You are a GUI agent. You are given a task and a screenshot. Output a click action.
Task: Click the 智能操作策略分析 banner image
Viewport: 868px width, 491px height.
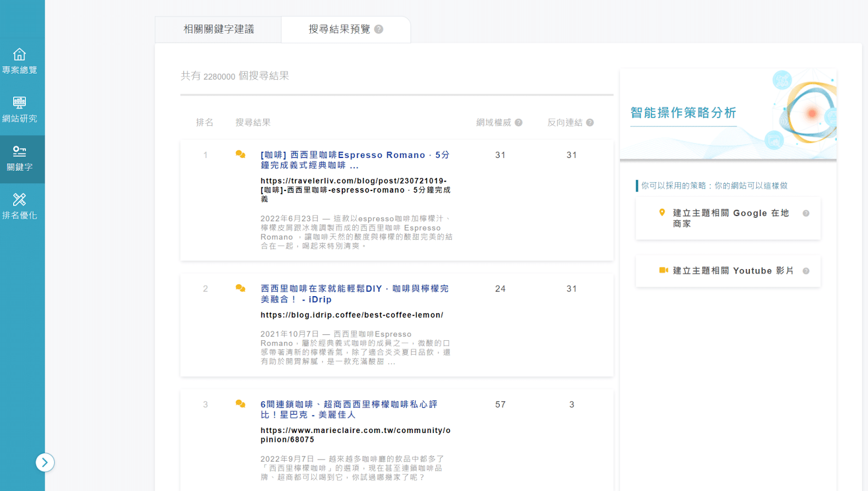pyautogui.click(x=728, y=114)
